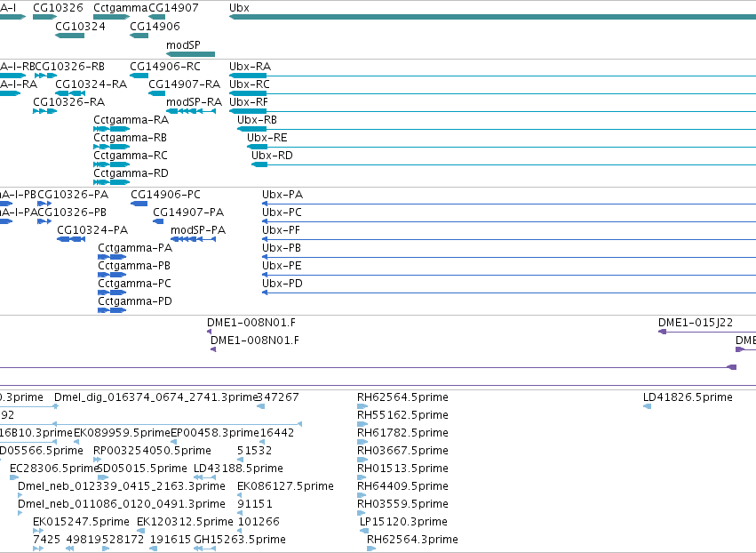Select the Cctgamma-RC transcript label
The height and width of the screenshot is (553, 756).
131,156
